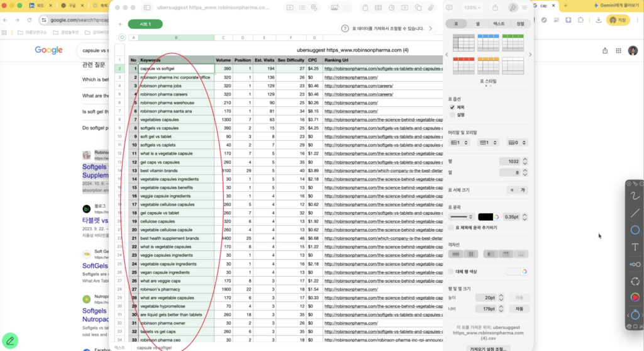Enable 표 제목에 윤곽 추가하기 checkbox

[x=451, y=228]
